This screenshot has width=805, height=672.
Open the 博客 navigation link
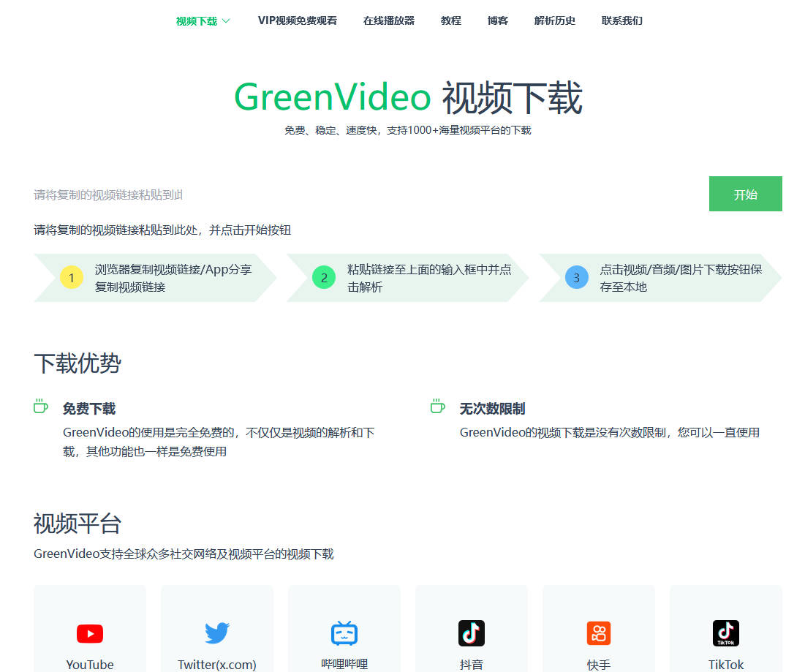pos(497,21)
